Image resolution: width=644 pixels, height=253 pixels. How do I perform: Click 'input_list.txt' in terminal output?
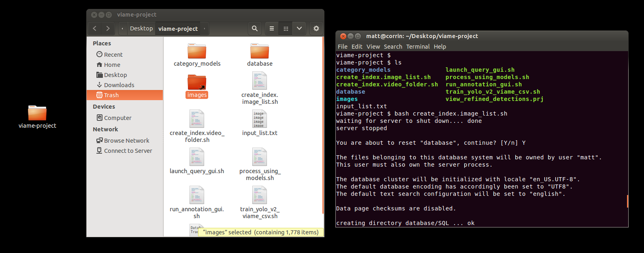point(362,106)
